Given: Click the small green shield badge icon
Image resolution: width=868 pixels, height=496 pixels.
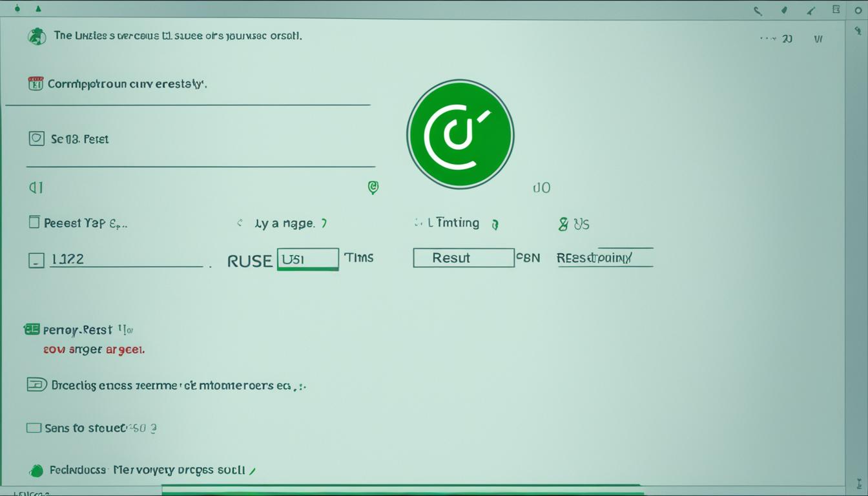Looking at the screenshot, I should (x=373, y=187).
